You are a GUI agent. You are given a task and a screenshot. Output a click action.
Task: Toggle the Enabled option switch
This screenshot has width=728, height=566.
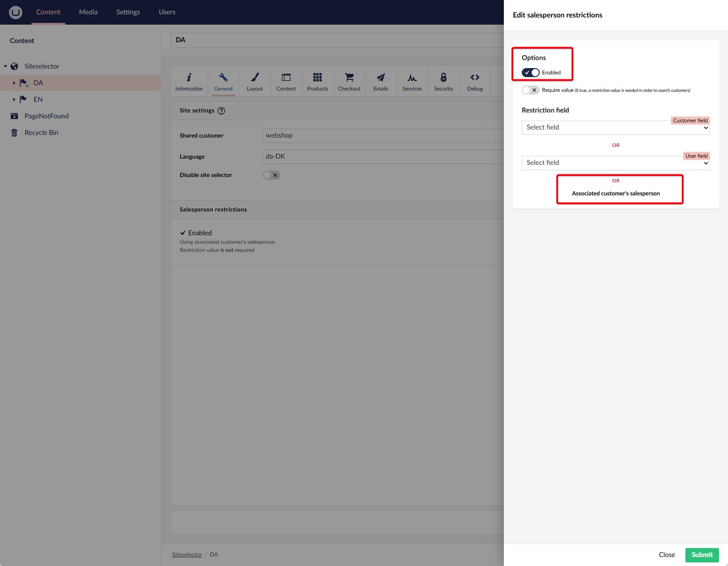click(x=530, y=73)
